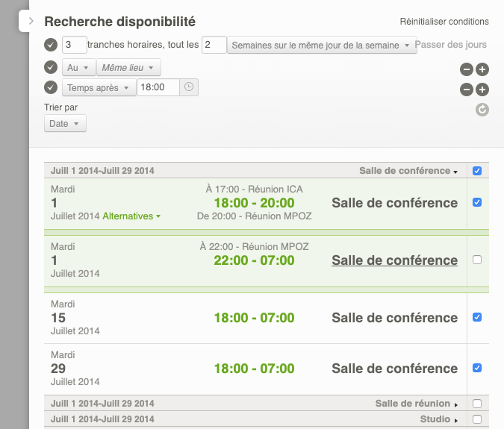Viewport: 504px width, 429px height.
Task: Toggle the check icon beside the Au row
Action: click(x=51, y=68)
